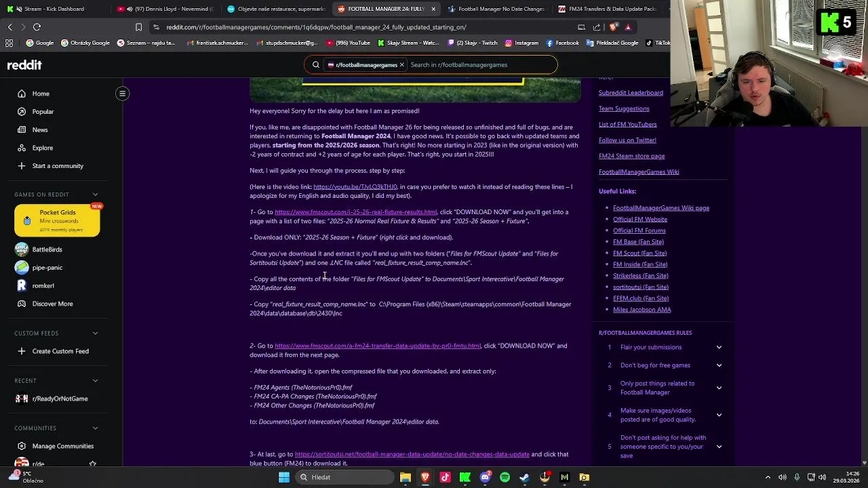The height and width of the screenshot is (488, 868).
Task: Expand rule 3 Only post Football Manager things
Action: 719,388
